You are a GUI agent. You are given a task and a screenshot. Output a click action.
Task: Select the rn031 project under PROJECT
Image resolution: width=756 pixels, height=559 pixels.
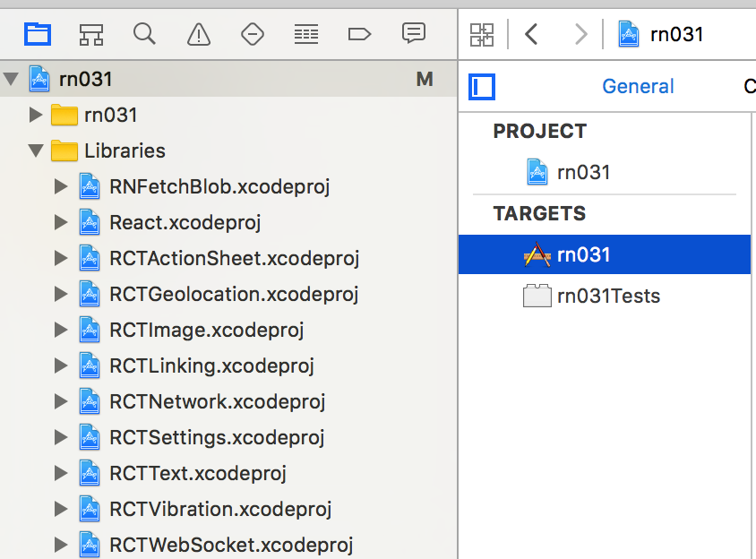point(583,172)
